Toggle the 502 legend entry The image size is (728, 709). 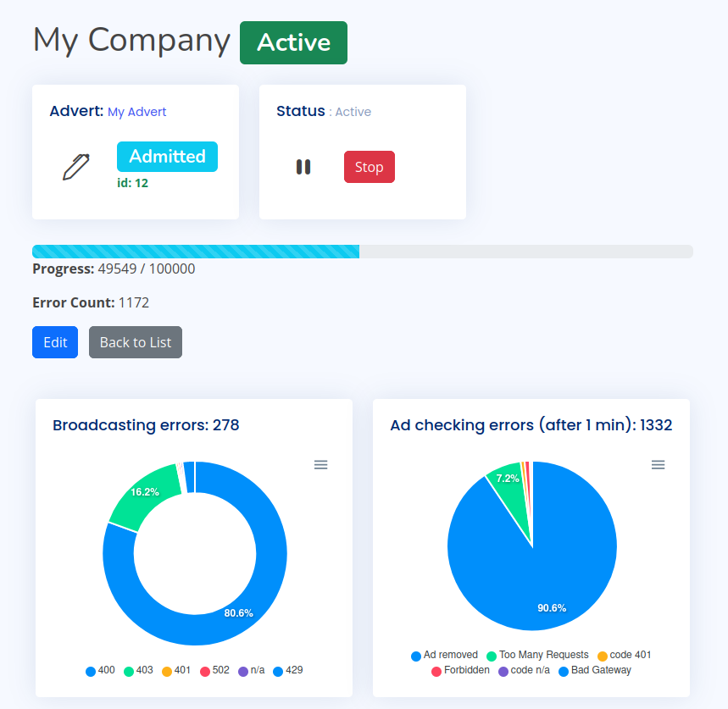coord(214,671)
